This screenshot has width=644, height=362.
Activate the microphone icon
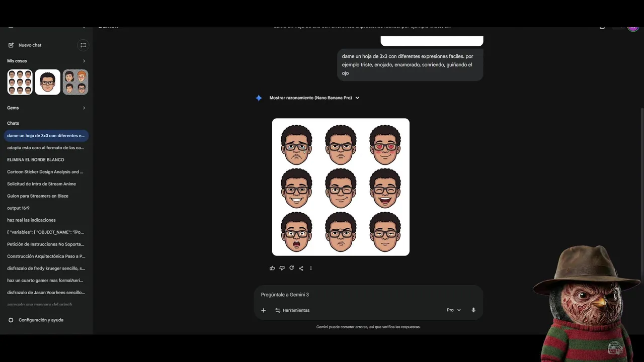click(473, 310)
